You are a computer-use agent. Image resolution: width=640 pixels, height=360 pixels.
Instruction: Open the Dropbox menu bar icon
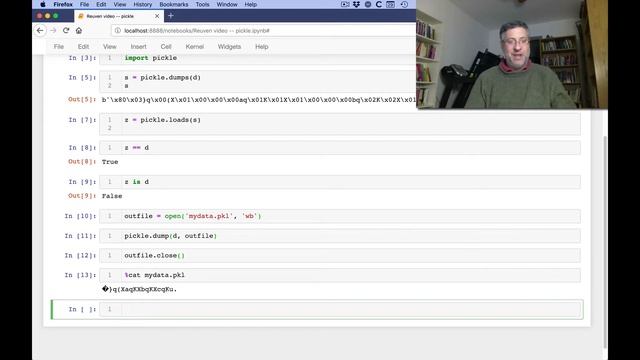pos(356,4)
